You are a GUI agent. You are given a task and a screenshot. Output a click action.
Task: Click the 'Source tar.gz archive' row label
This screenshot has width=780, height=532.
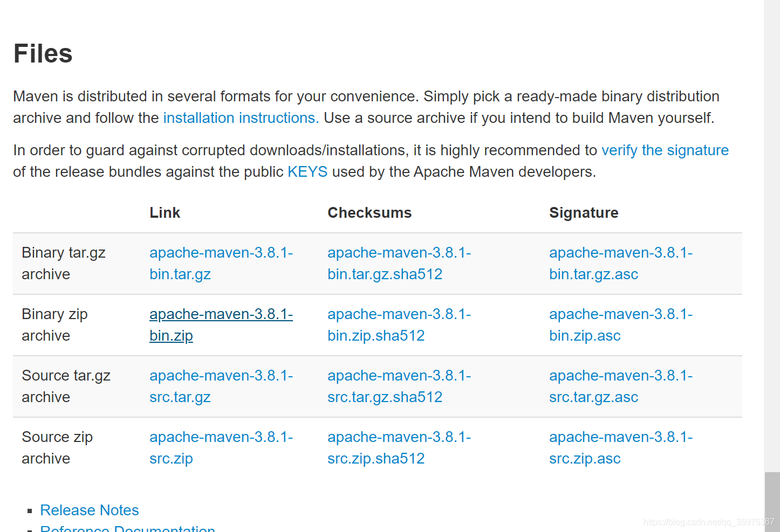point(66,386)
